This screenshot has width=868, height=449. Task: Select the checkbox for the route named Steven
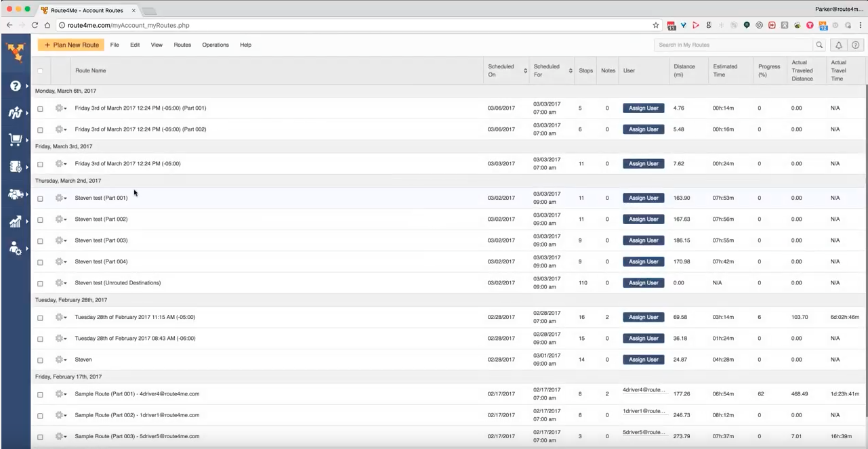pos(40,360)
